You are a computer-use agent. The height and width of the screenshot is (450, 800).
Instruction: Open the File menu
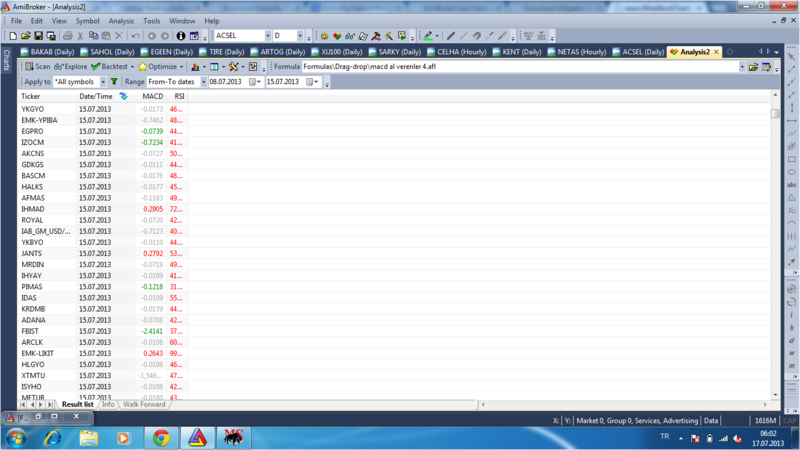[x=16, y=21]
